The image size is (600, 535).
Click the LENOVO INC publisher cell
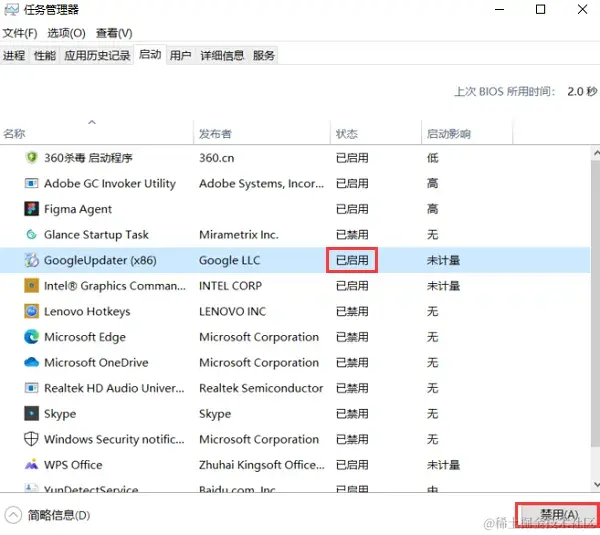[232, 312]
